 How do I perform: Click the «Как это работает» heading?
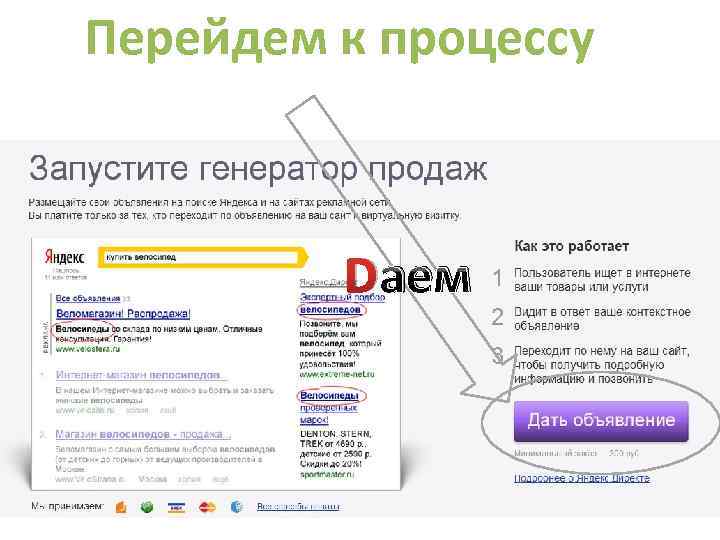pyautogui.click(x=571, y=246)
